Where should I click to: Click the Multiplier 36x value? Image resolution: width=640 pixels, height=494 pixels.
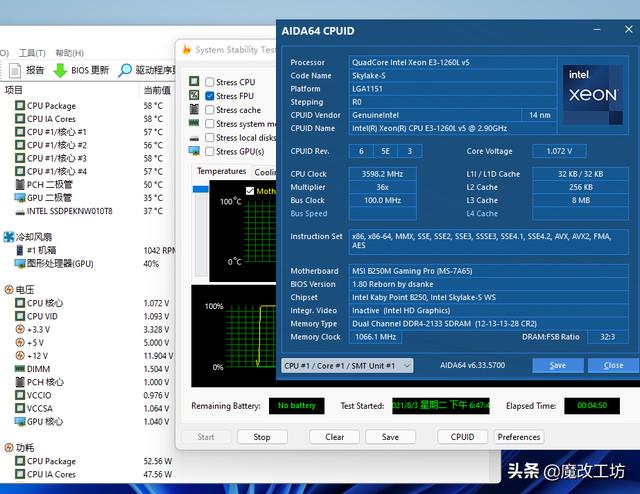[x=382, y=187]
